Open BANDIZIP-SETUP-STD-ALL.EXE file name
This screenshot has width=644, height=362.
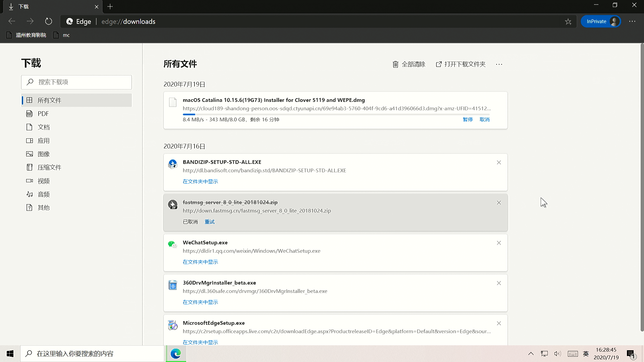click(222, 162)
